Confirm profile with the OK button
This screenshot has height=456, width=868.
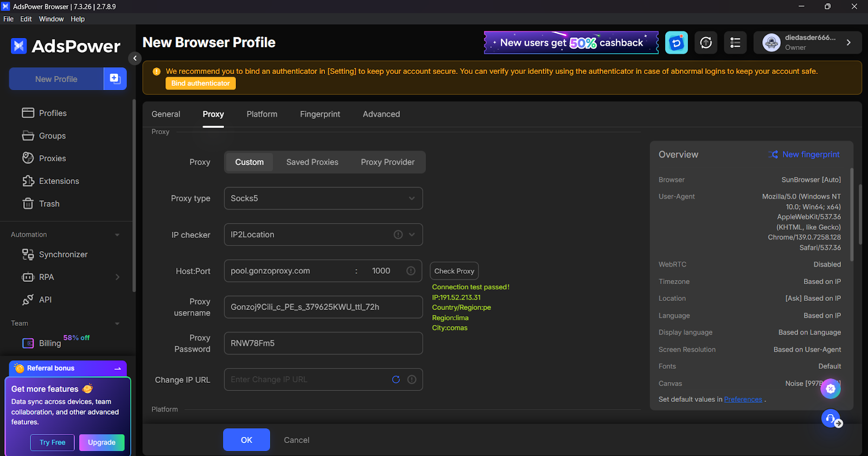pos(246,440)
